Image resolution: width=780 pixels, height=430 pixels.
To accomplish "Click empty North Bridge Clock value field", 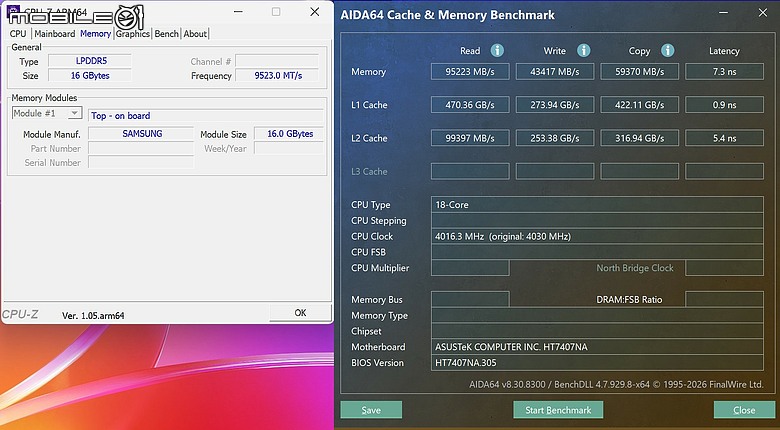I will [724, 268].
